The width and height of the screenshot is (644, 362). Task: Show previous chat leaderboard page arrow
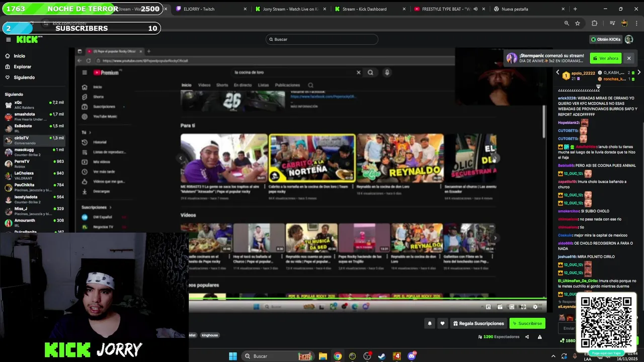point(557,72)
